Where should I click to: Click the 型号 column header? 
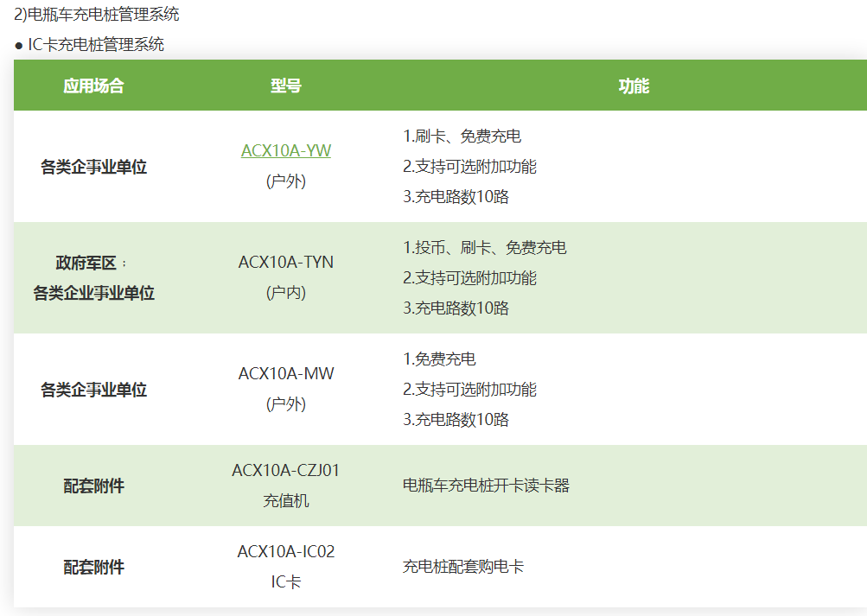point(285,86)
